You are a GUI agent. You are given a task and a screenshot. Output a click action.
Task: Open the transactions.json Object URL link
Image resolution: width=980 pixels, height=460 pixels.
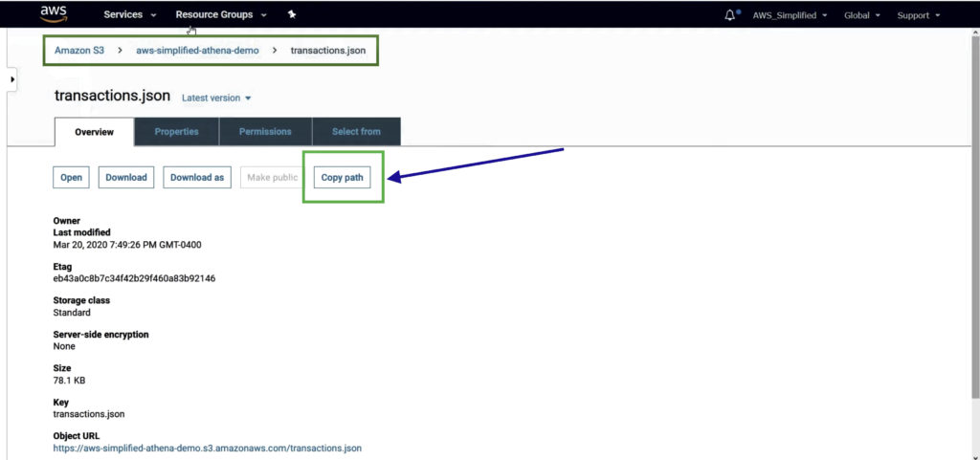click(x=207, y=448)
